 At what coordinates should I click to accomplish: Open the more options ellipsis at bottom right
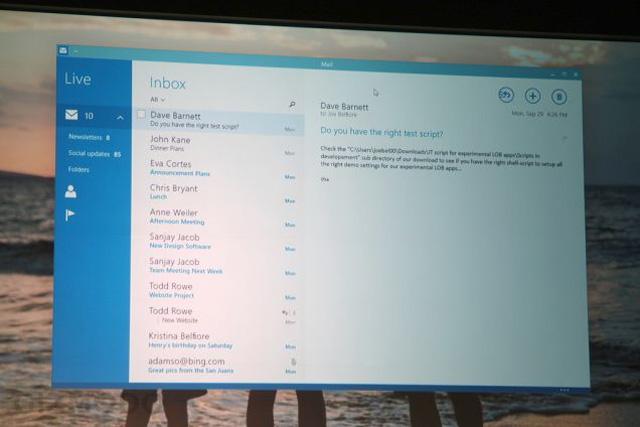pyautogui.click(x=564, y=390)
